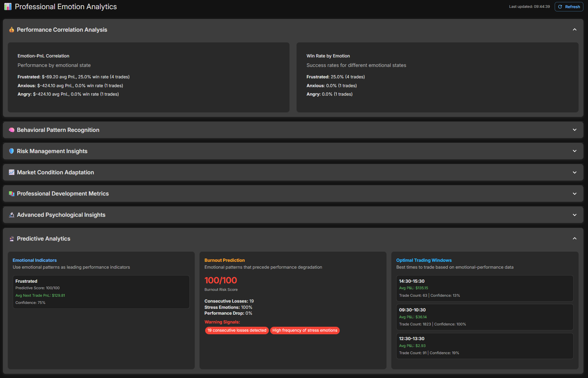Click the bar chart icon beside Professional Emotion Analytics
The image size is (588, 378).
pyautogui.click(x=8, y=7)
